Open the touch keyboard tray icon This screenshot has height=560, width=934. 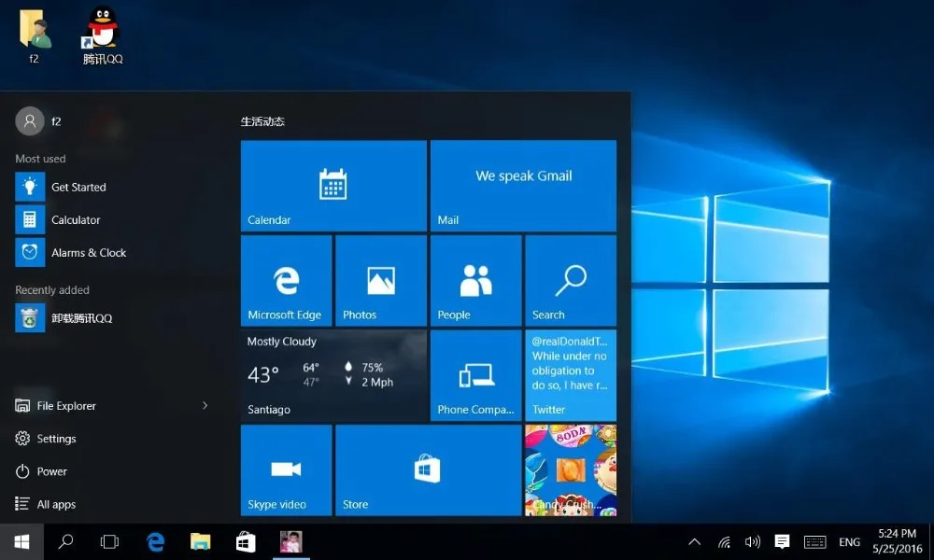click(814, 541)
